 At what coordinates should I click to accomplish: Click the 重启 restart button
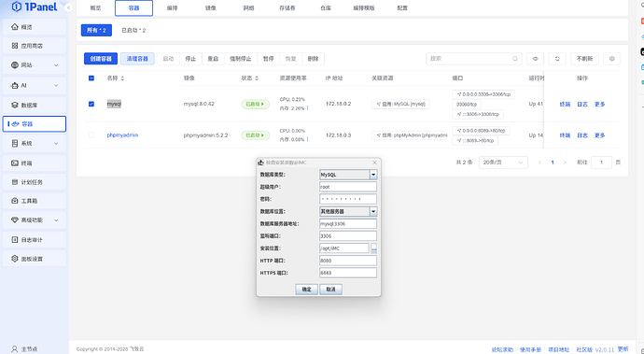pyautogui.click(x=213, y=59)
